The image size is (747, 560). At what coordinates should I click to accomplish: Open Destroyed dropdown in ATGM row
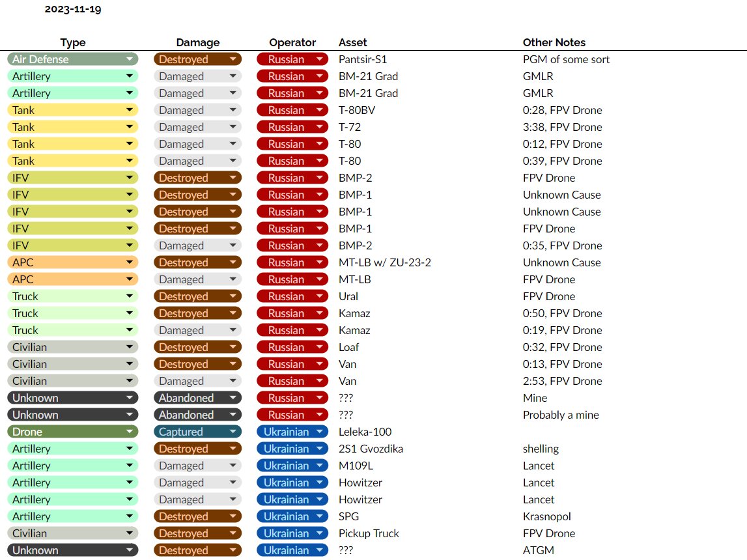[x=197, y=550]
